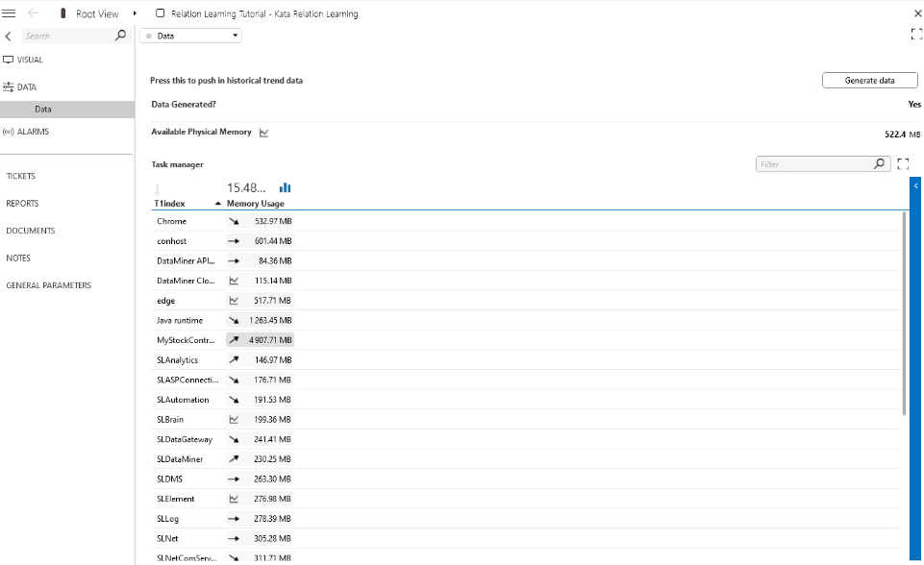Viewport: 924px width, 565px height.
Task: Click the back navigation arrow
Action: (x=32, y=12)
